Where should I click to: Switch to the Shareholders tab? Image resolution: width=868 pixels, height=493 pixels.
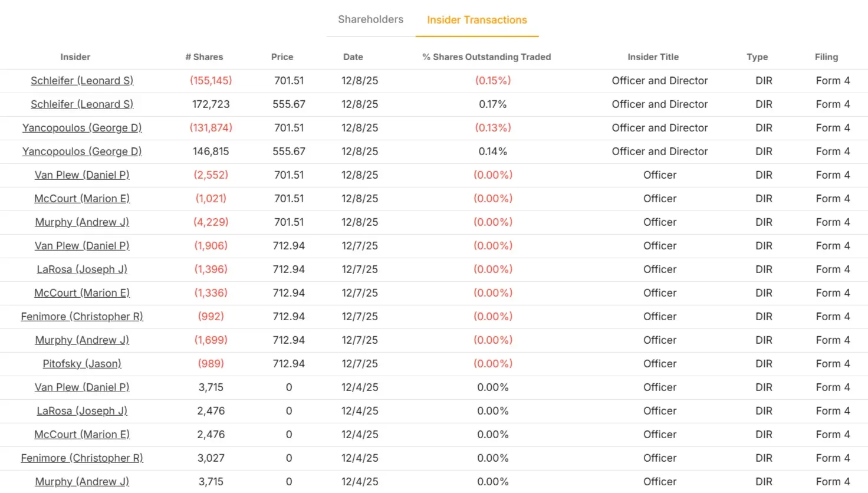coord(370,19)
